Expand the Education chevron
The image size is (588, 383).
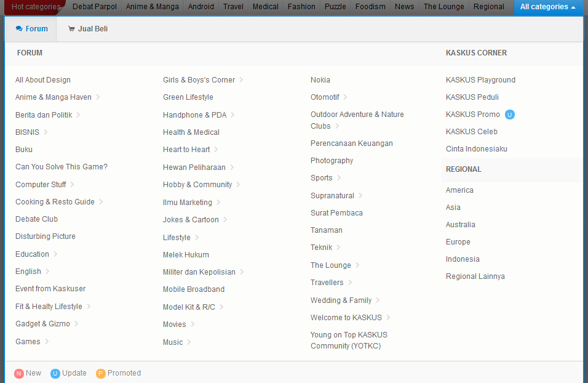tap(55, 254)
